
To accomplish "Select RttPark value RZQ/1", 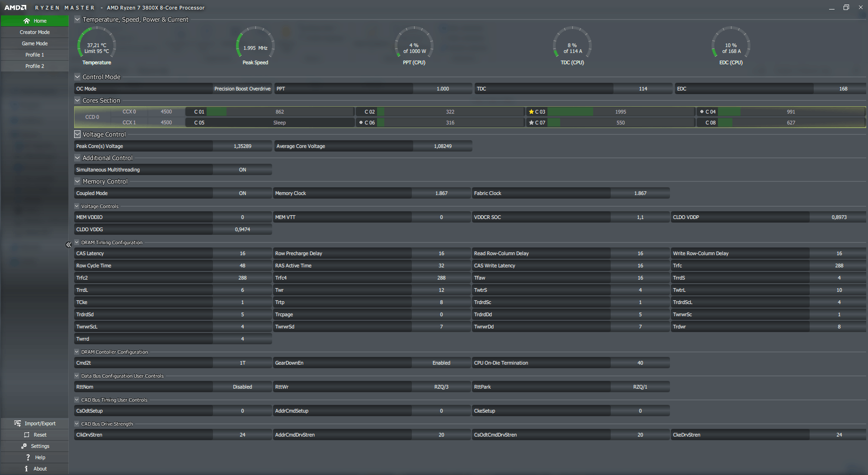I will (640, 387).
